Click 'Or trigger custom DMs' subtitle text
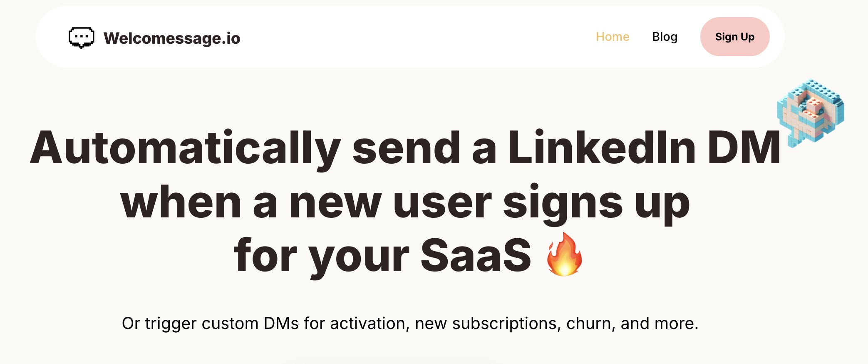 click(210, 324)
